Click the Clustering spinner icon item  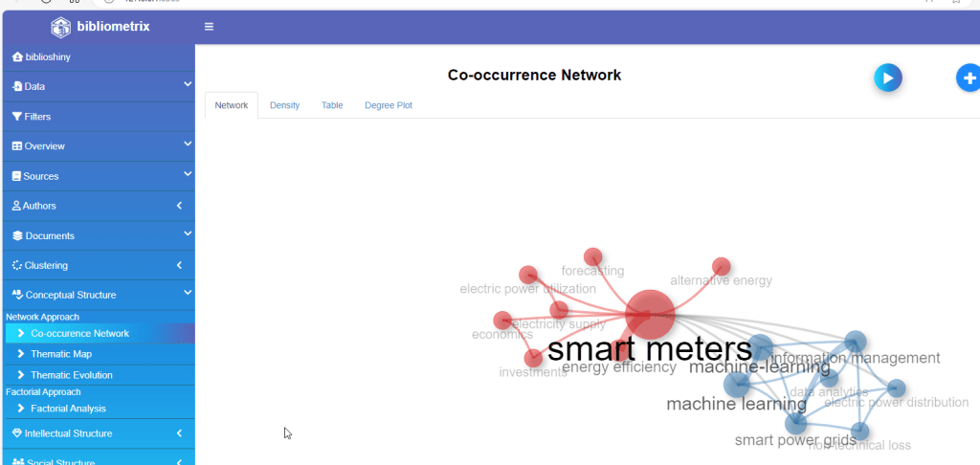17,265
